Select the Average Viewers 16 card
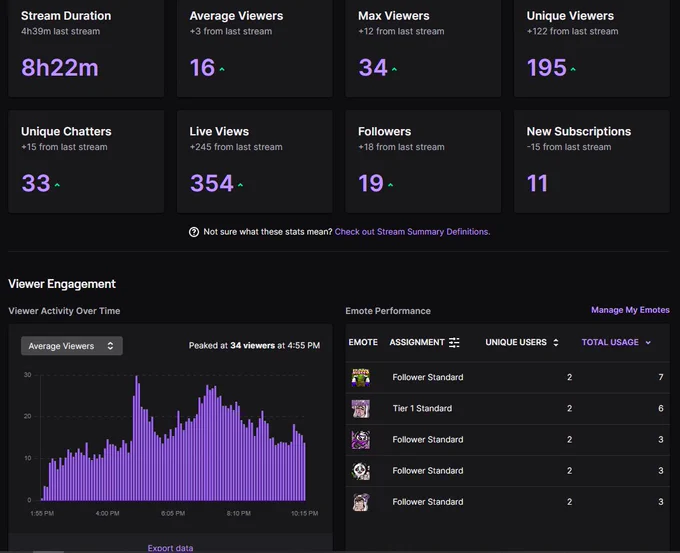 pos(255,48)
